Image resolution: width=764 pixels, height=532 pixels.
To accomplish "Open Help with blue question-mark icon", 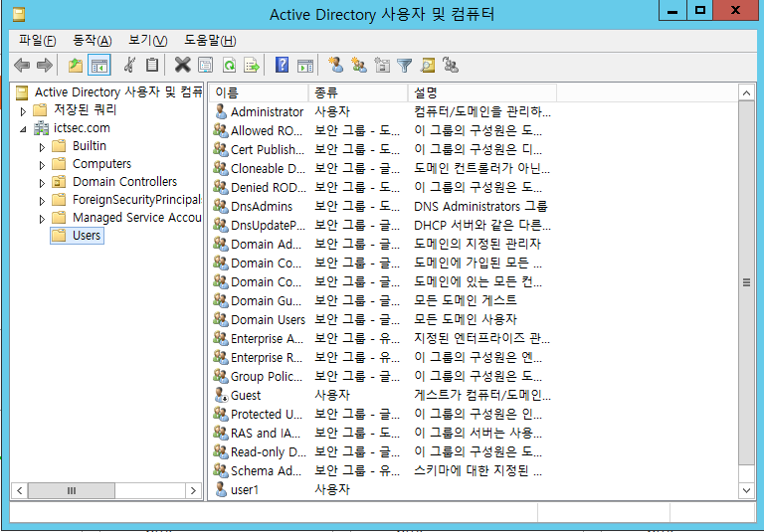I will click(283, 65).
